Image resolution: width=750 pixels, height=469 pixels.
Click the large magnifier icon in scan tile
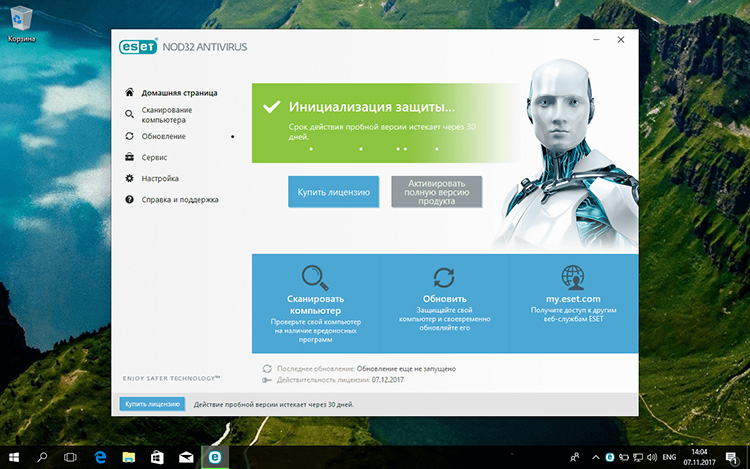click(315, 277)
